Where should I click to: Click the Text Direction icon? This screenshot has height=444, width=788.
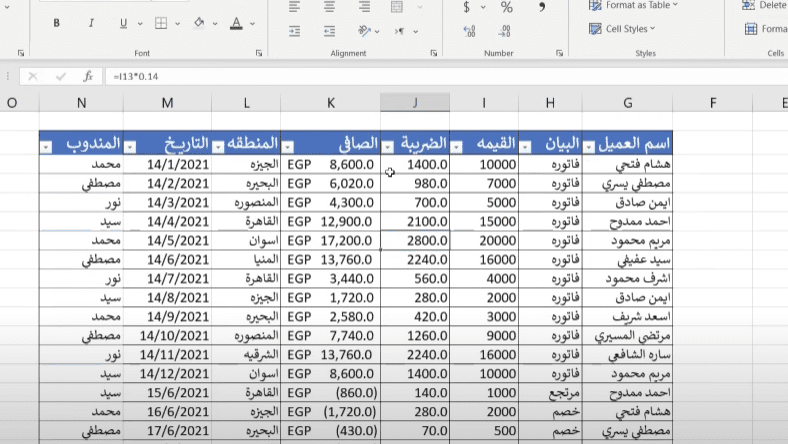tap(400, 31)
